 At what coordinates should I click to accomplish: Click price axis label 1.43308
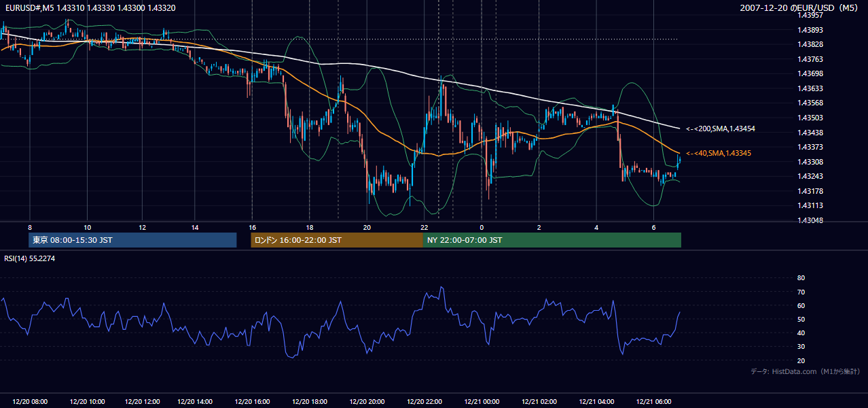click(810, 162)
